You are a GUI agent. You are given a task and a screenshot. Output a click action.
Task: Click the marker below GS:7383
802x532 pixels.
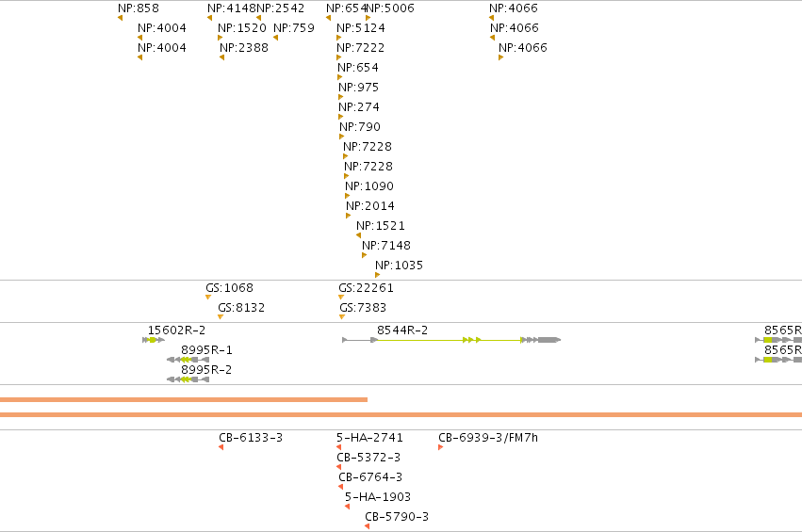(342, 317)
